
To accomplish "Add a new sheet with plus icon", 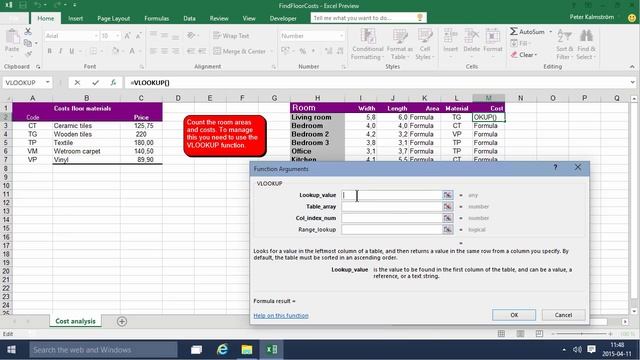I will (122, 321).
